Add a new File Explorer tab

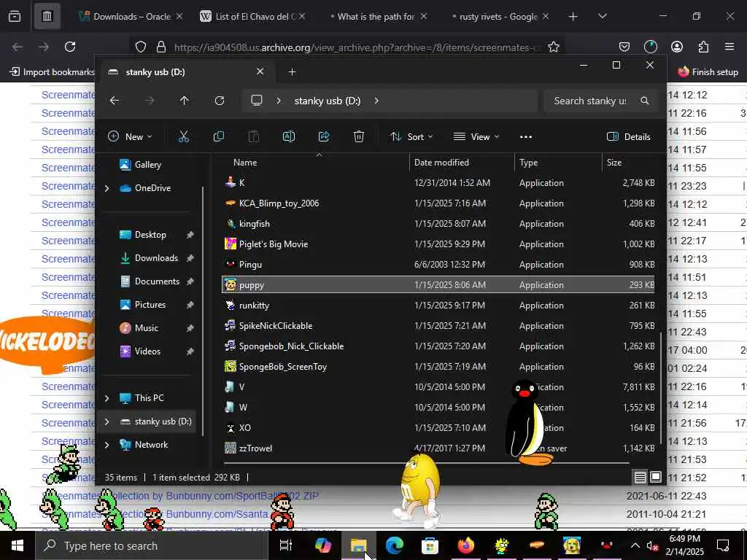click(x=292, y=72)
